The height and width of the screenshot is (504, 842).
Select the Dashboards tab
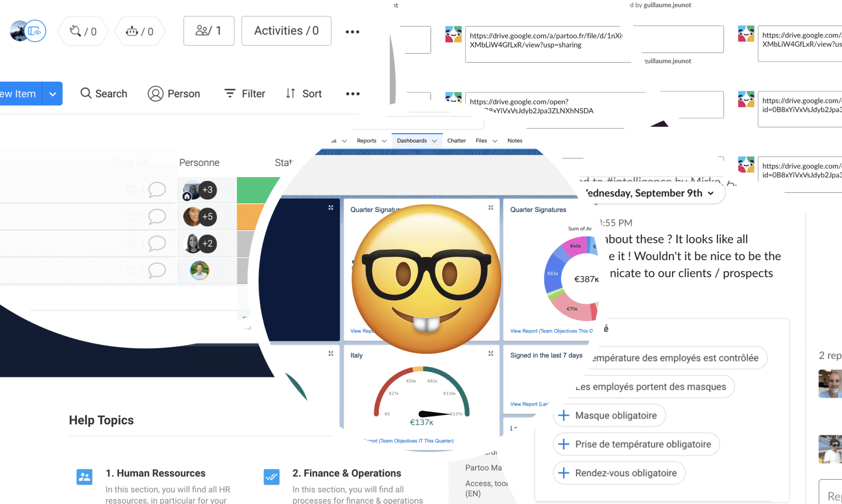(412, 140)
